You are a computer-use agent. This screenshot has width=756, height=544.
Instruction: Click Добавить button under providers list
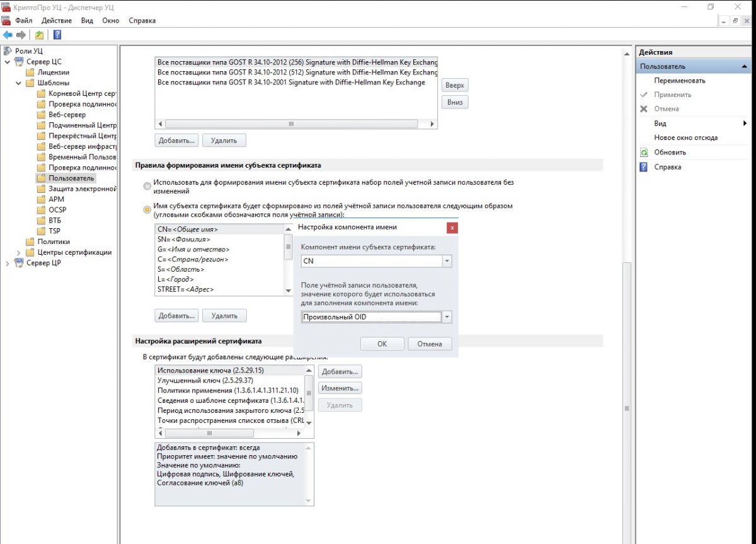(x=176, y=139)
